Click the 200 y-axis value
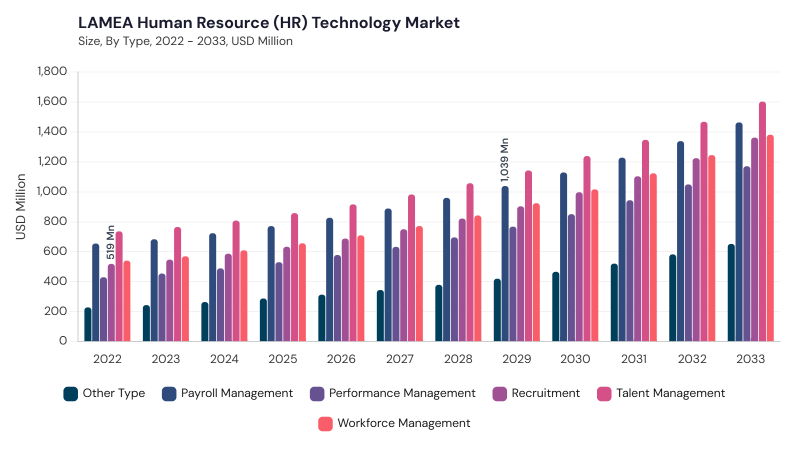The width and height of the screenshot is (800, 450). coord(55,311)
